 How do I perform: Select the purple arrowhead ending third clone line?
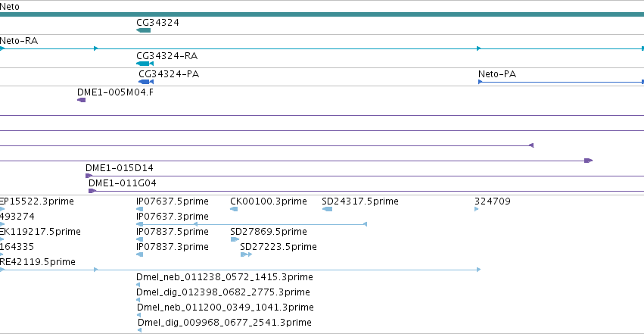point(531,145)
